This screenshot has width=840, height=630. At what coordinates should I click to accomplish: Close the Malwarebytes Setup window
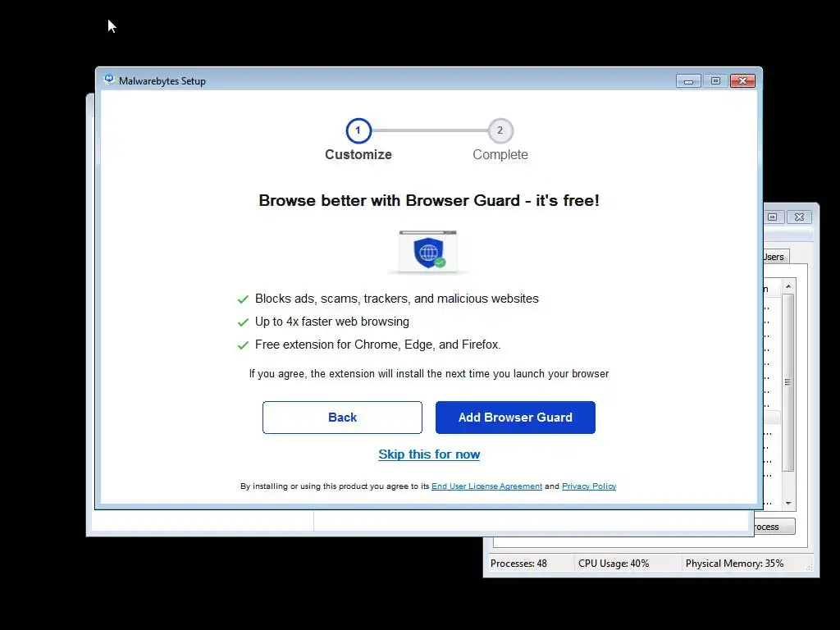coord(742,81)
